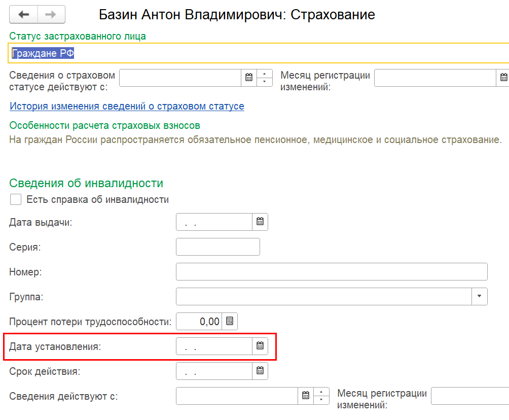
Task: Open История изменения сведений о страховом статусе
Action: pos(127,107)
